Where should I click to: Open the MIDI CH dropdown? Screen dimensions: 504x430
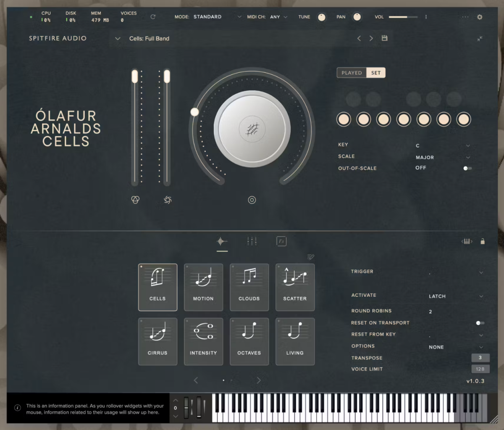pos(279,17)
